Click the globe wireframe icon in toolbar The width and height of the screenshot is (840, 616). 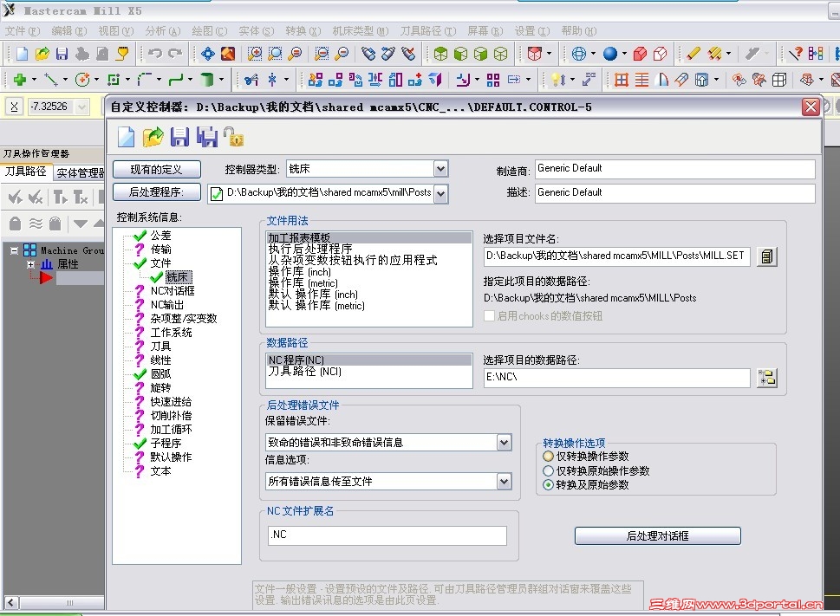[578, 54]
